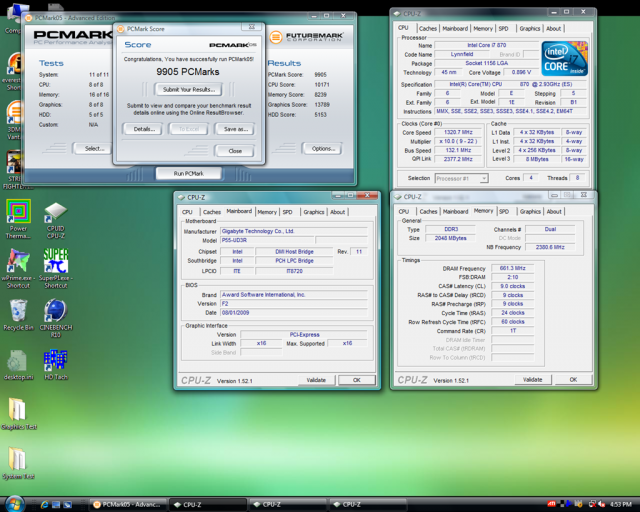Click Core Speed value 1320.7 MHz
This screenshot has height=512, width=640.
pyautogui.click(x=458, y=132)
